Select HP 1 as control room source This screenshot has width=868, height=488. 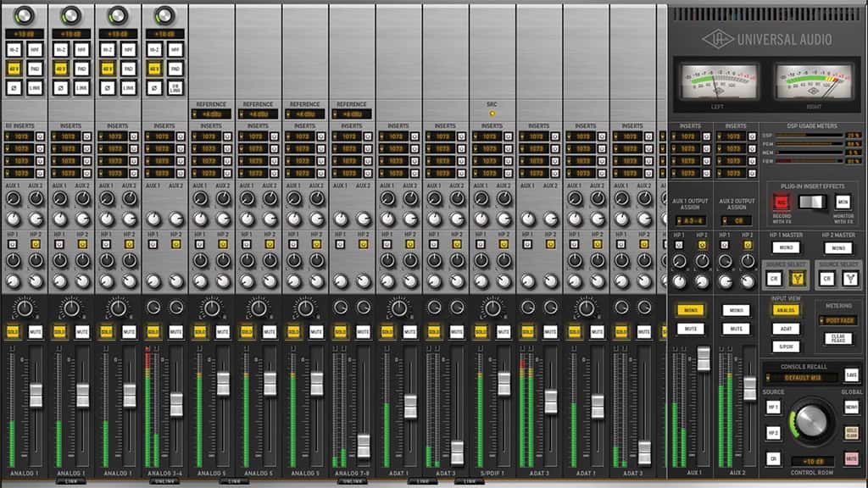[x=773, y=408]
